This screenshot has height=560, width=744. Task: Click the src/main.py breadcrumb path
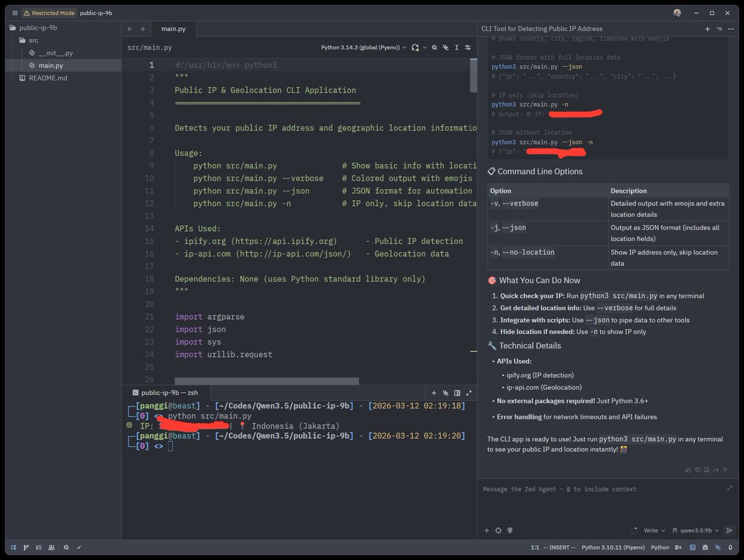pyautogui.click(x=149, y=47)
